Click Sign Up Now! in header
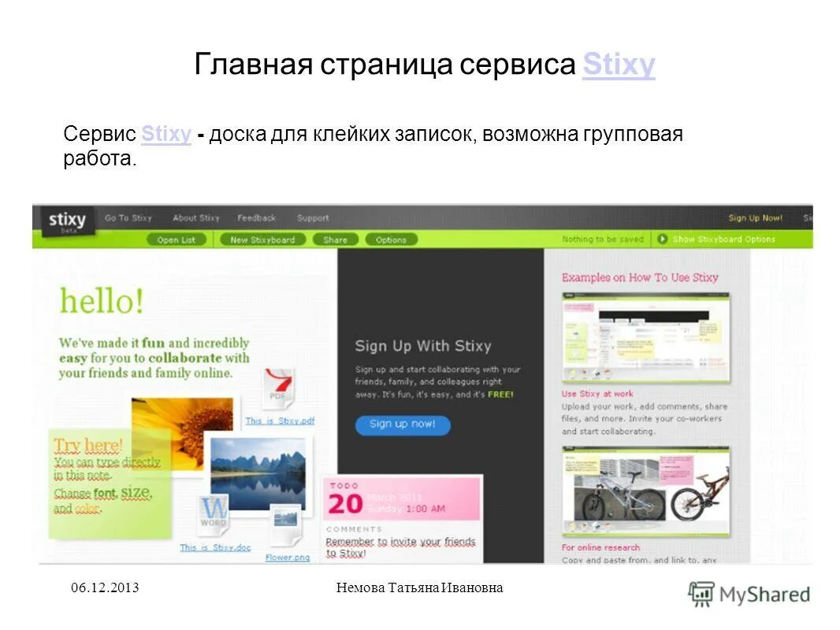Screen dimensions: 840x630 pos(756,218)
